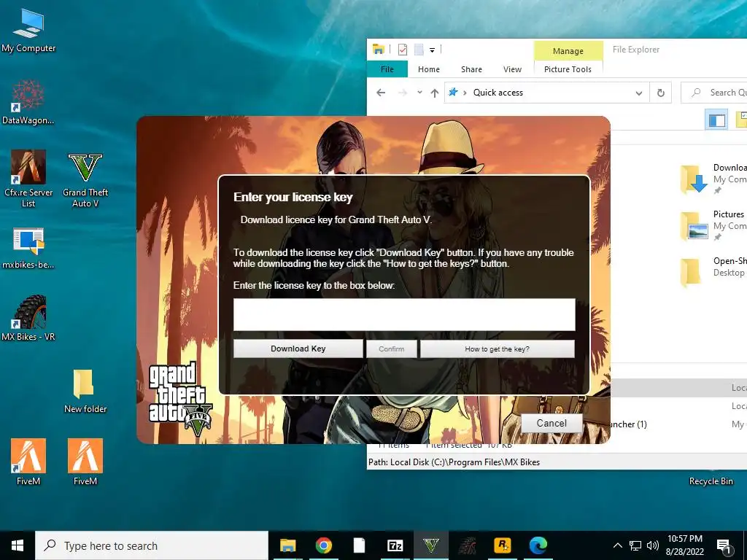Viewport: 747px width, 560px height.
Task: Open the mxbikes-be installer icon
Action: click(28, 248)
